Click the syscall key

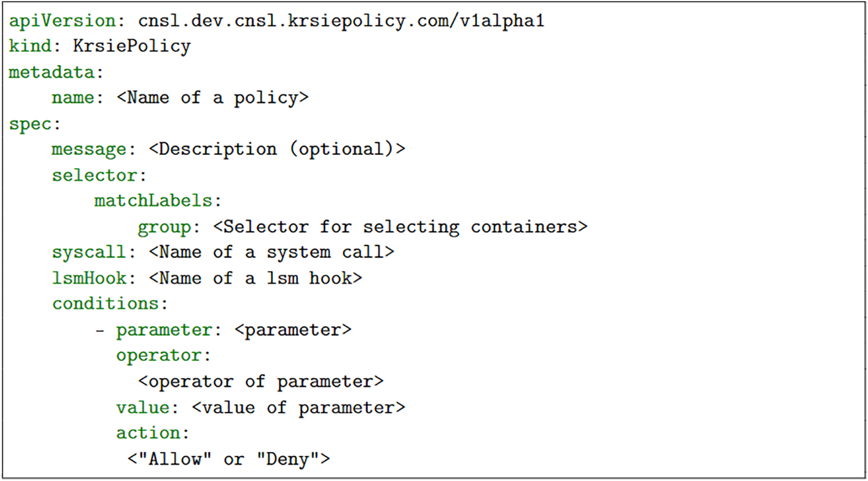88,252
